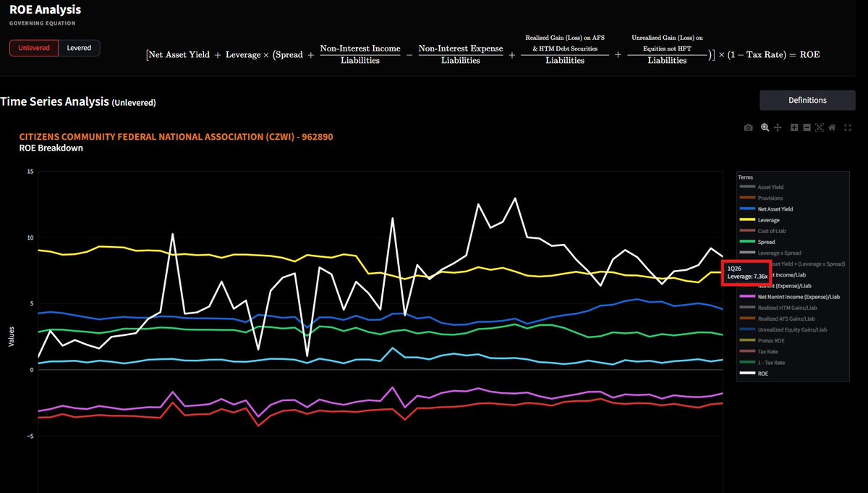The height and width of the screenshot is (493, 868).
Task: Switch to Unlevered mode
Action: pos(34,48)
